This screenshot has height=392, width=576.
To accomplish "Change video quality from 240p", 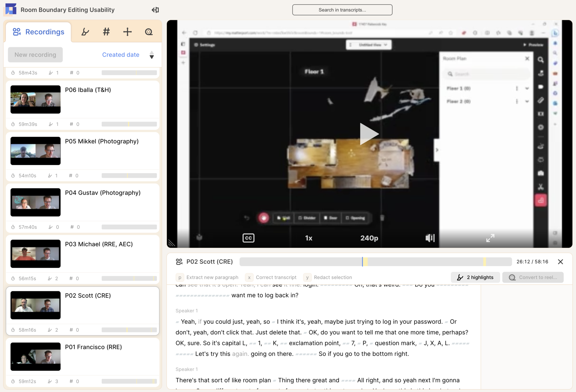I will coord(369,238).
